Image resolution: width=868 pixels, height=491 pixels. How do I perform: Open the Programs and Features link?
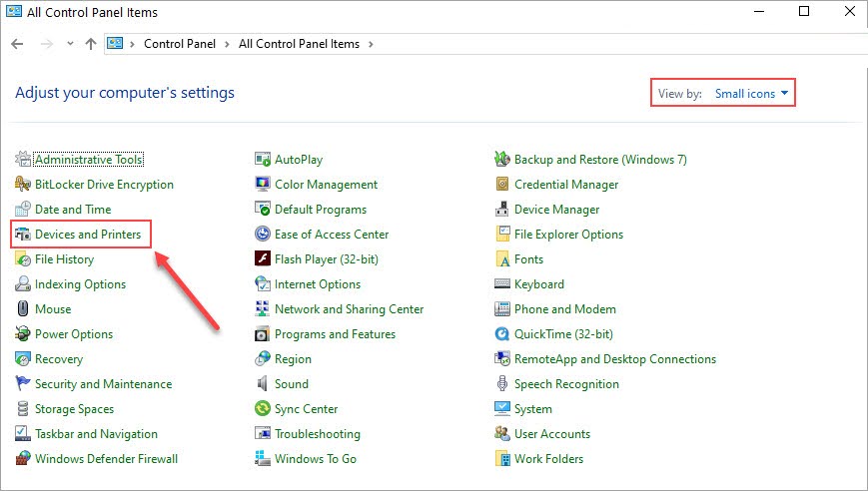[335, 334]
